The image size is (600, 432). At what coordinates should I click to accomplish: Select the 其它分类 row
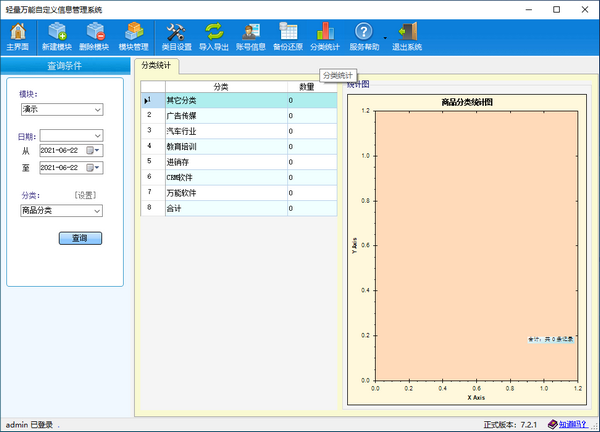[239, 101]
